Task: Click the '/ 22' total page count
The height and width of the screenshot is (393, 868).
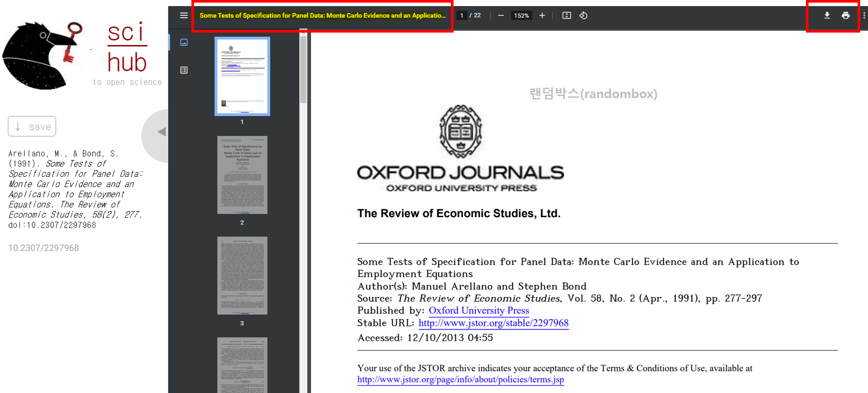Action: tap(475, 16)
